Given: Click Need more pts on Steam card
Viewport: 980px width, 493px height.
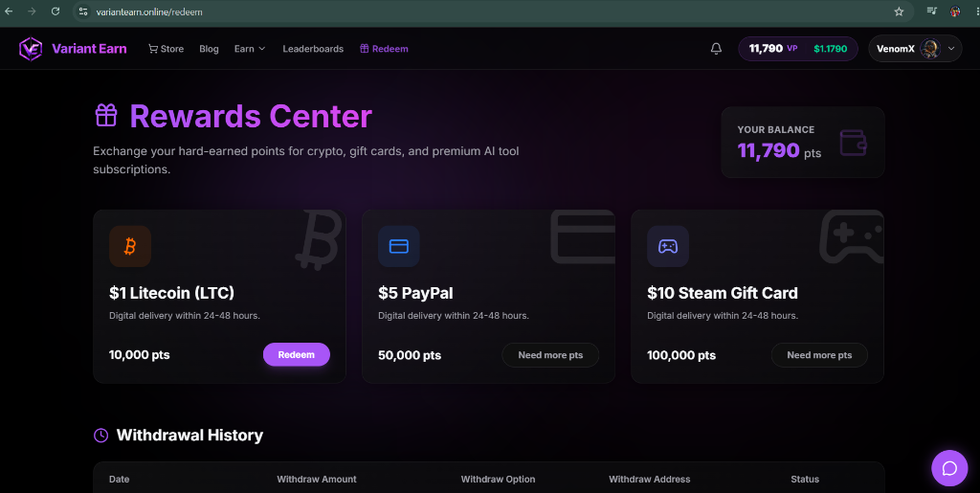Looking at the screenshot, I should 819,355.
